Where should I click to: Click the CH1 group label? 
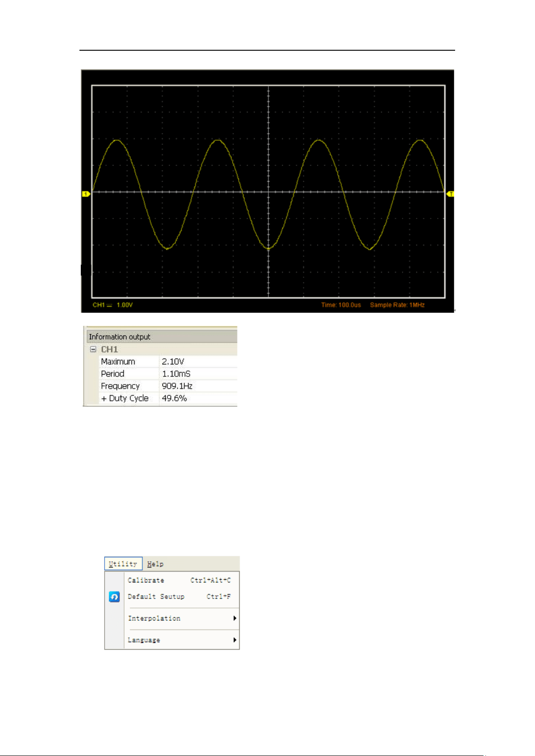(x=110, y=349)
